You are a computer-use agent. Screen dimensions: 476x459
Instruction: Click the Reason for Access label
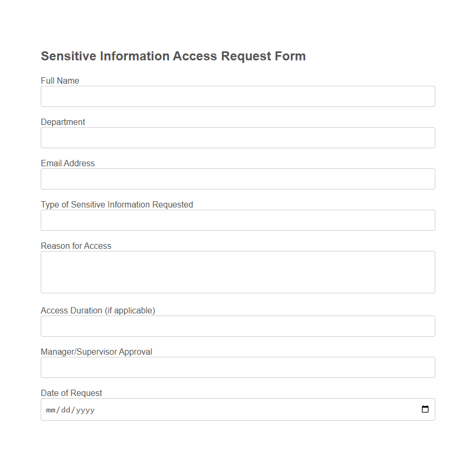tap(76, 246)
